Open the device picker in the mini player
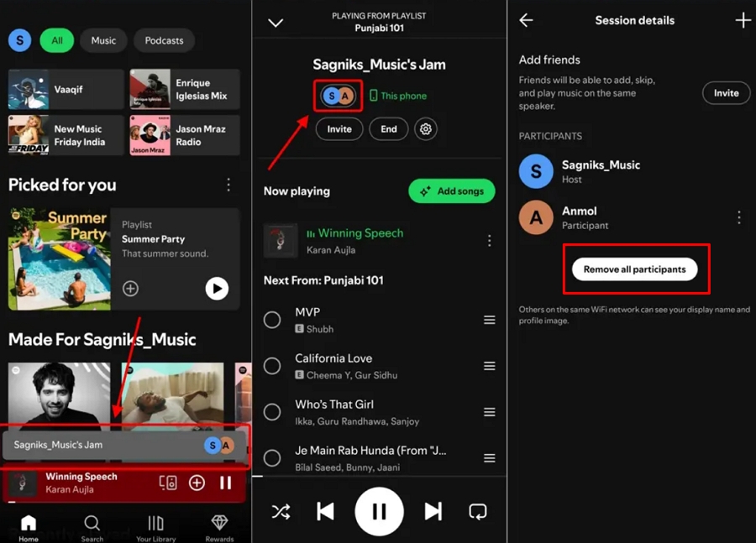This screenshot has width=756, height=543. pos(168,483)
